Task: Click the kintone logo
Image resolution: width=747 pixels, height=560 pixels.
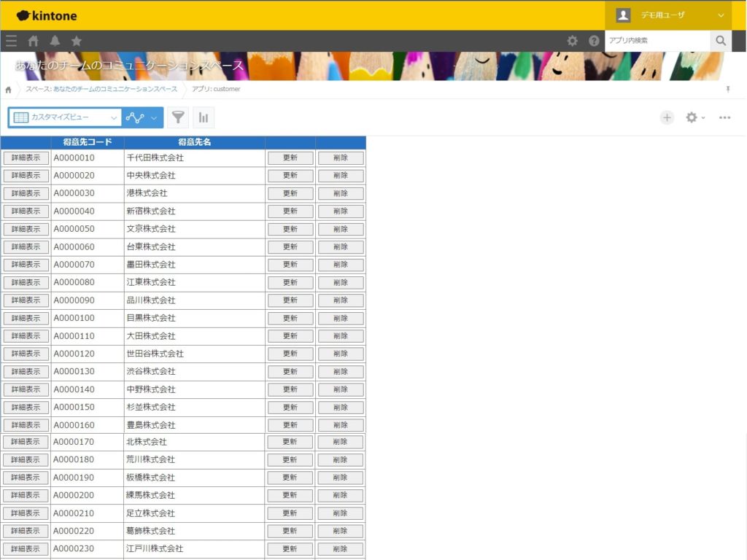Action: [47, 16]
